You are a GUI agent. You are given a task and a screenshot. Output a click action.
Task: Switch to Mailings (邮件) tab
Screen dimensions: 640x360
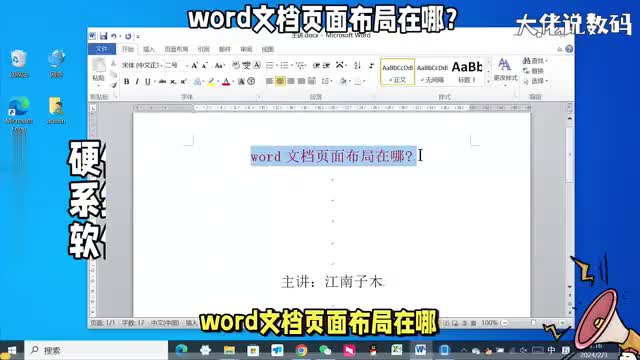(224, 49)
